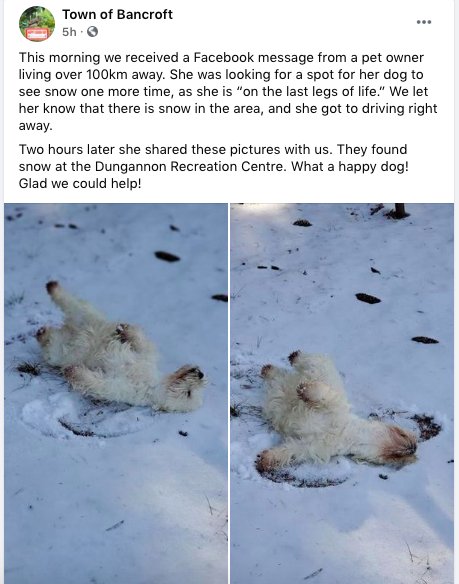Open the right photo of the dog
This screenshot has height=584, width=459.
(342, 393)
